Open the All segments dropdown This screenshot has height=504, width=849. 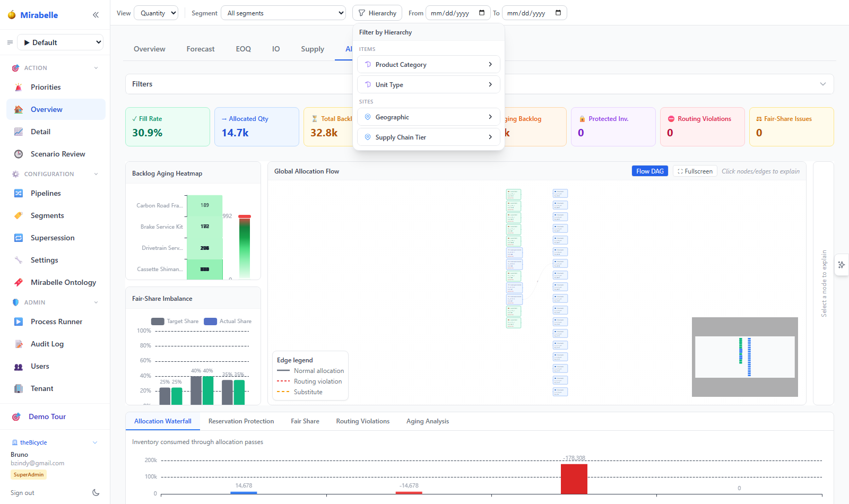pyautogui.click(x=284, y=13)
